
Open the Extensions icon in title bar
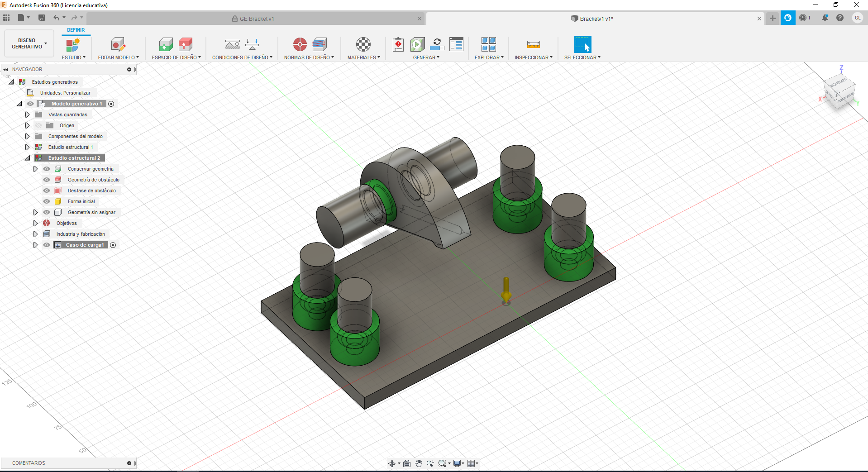(x=788, y=18)
